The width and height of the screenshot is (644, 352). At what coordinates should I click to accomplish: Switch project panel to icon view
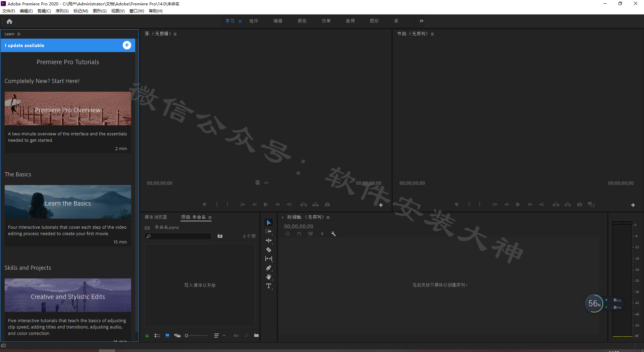tap(167, 336)
